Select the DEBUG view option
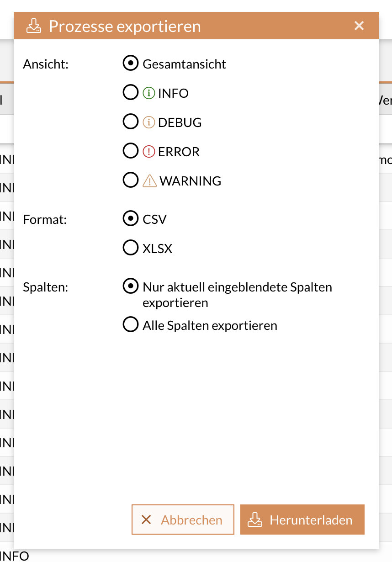This screenshot has height=562, width=392. point(130,122)
